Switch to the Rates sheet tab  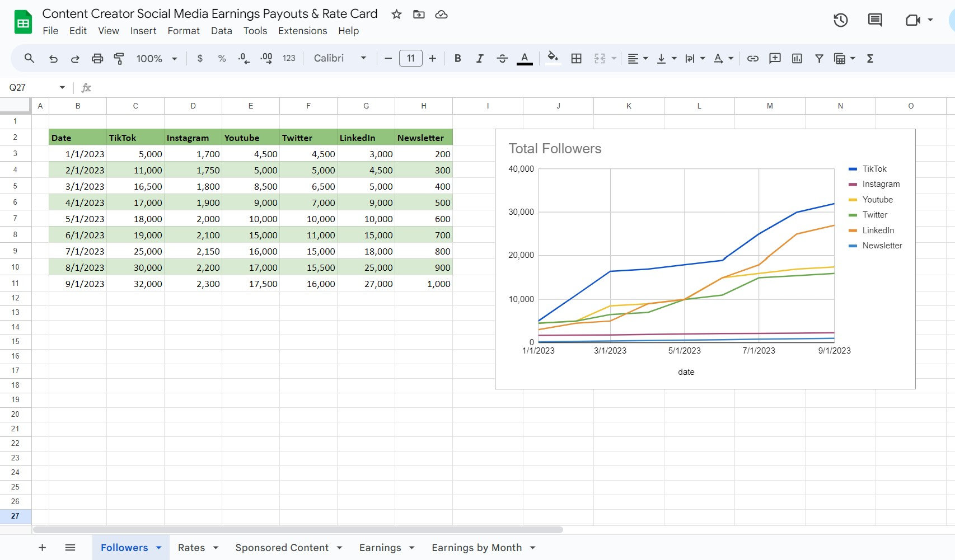(x=191, y=548)
